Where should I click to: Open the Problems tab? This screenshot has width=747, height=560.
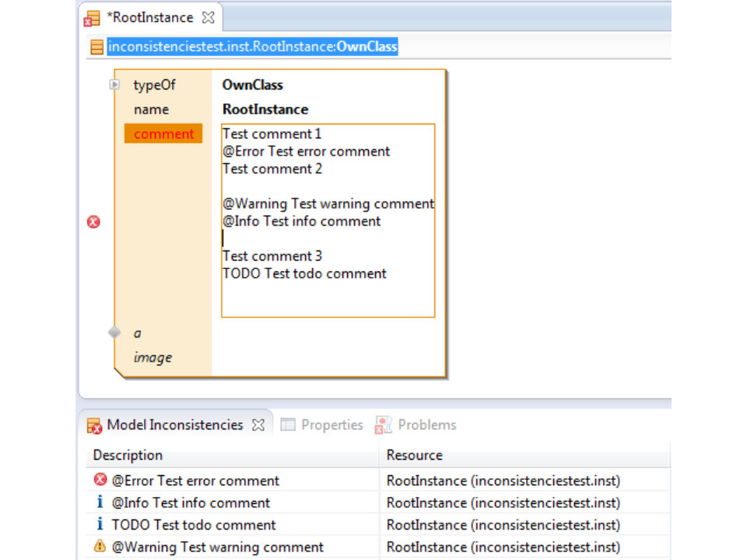pyautogui.click(x=426, y=425)
